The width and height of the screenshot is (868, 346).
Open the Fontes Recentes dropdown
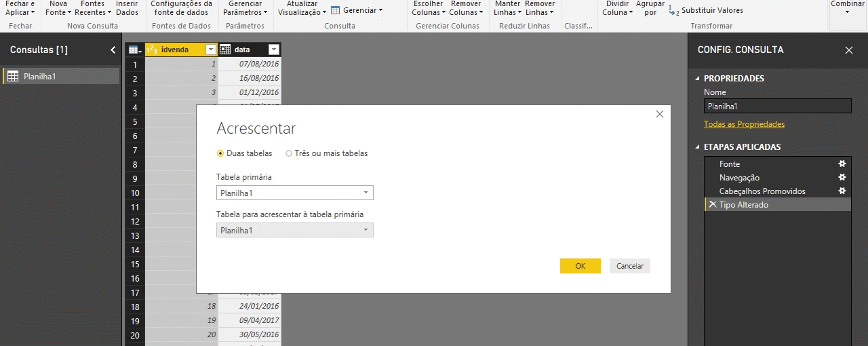pyautogui.click(x=93, y=8)
